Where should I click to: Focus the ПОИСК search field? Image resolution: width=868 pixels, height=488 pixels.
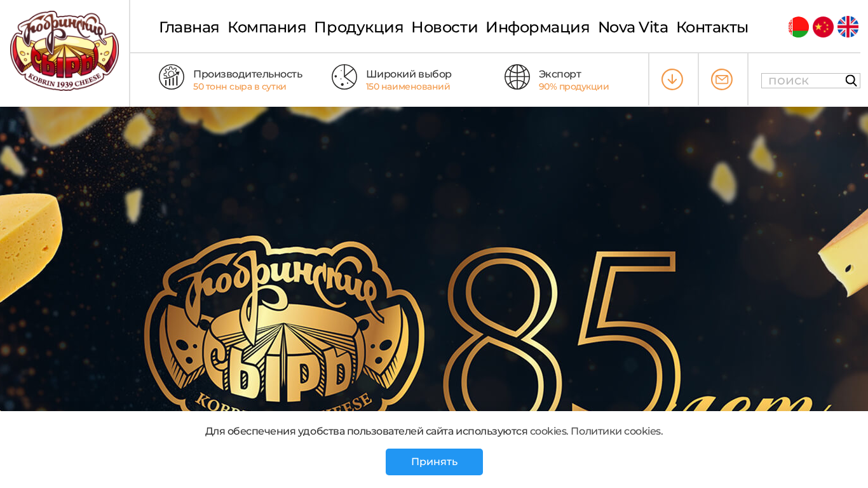pyautogui.click(x=803, y=81)
